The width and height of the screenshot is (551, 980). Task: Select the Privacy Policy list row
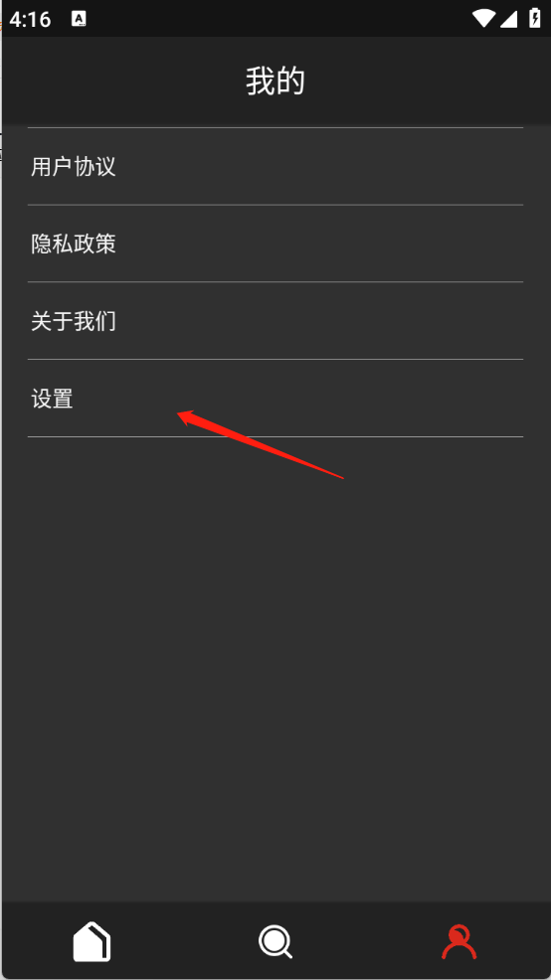275,244
